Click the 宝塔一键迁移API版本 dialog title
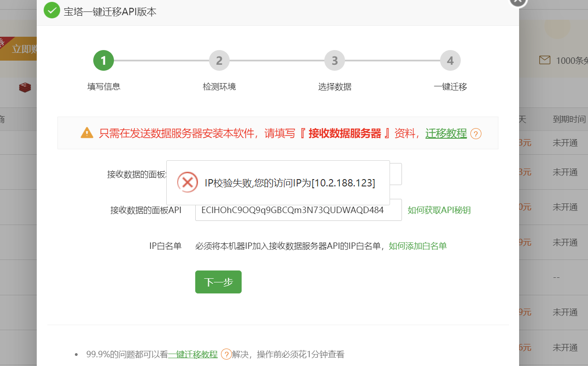Image resolution: width=588 pixels, height=366 pixels. pos(110,12)
